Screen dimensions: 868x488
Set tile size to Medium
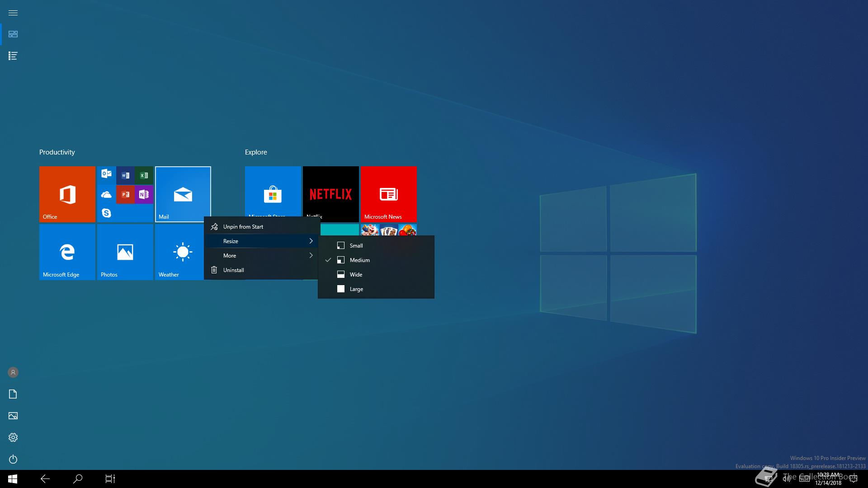pyautogui.click(x=376, y=260)
